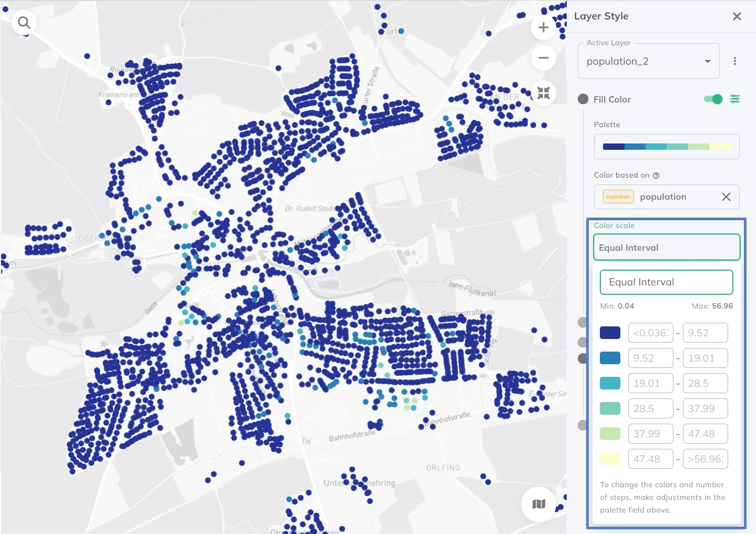Viewport: 756px width, 534px height.
Task: Click the 28.5 lower bound field
Action: (x=651, y=408)
